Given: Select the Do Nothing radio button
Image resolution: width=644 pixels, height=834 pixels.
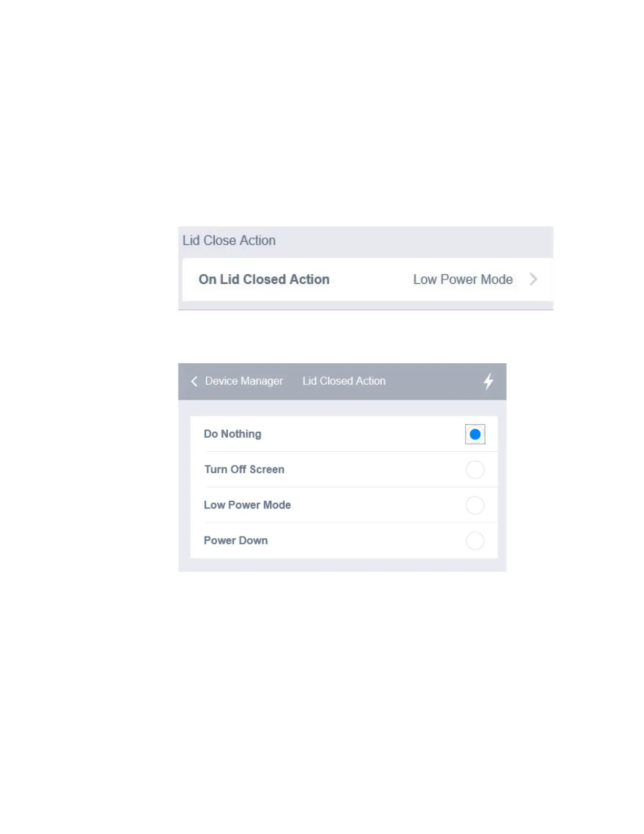Looking at the screenshot, I should click(475, 434).
